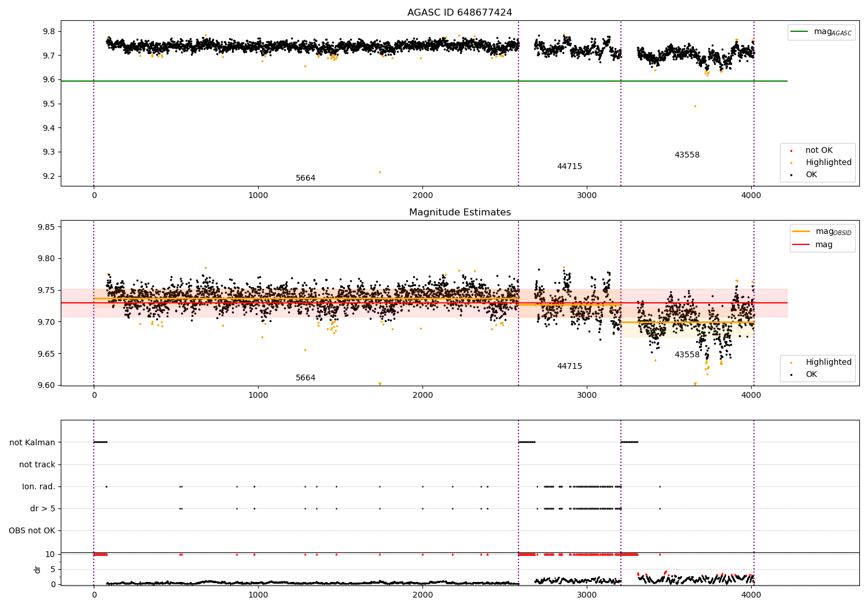The image size is (868, 608).
Task: Click the 9.2 y-tick label in the top plot
Action: coord(49,177)
